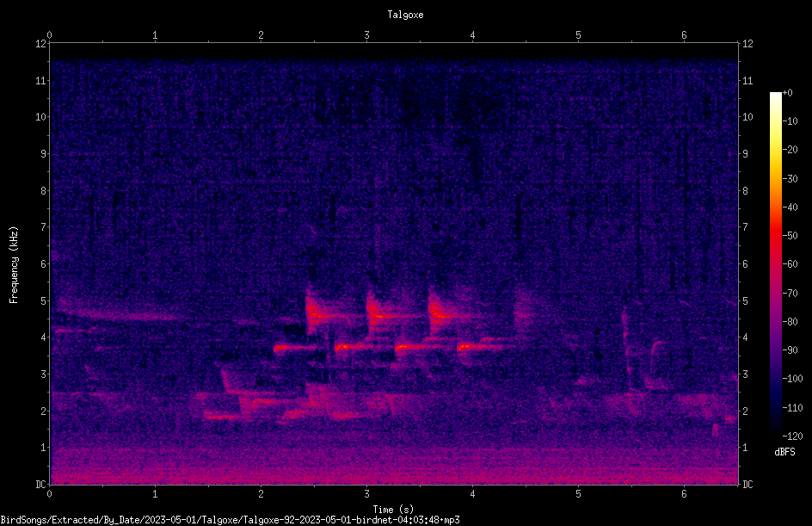Click the 5 second tick on top axis
The image size is (812, 526).
(x=578, y=35)
